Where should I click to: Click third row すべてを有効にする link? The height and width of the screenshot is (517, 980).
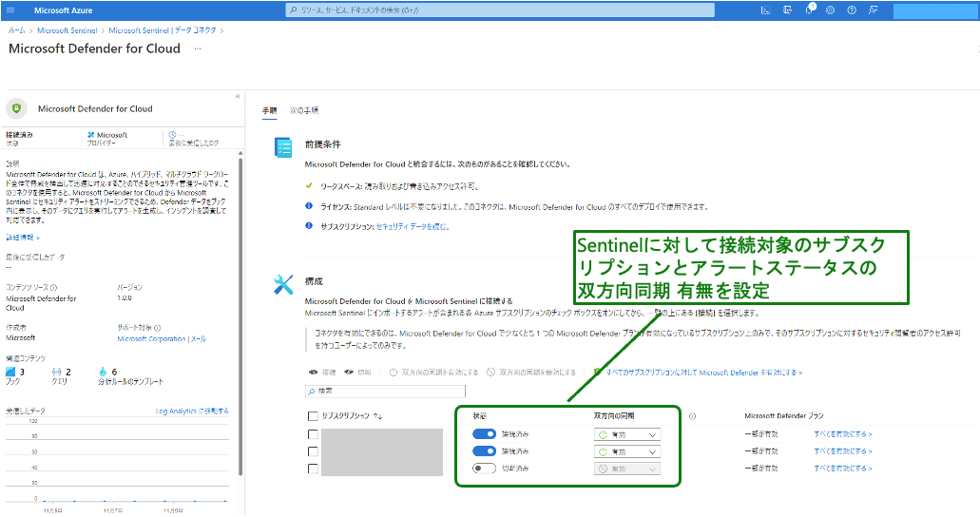pos(842,468)
